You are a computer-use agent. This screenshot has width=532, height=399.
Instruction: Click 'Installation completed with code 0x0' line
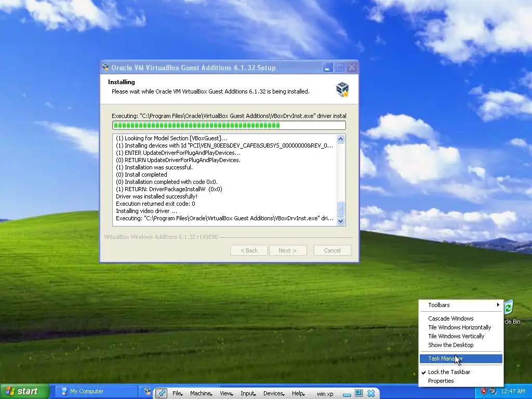tap(167, 182)
